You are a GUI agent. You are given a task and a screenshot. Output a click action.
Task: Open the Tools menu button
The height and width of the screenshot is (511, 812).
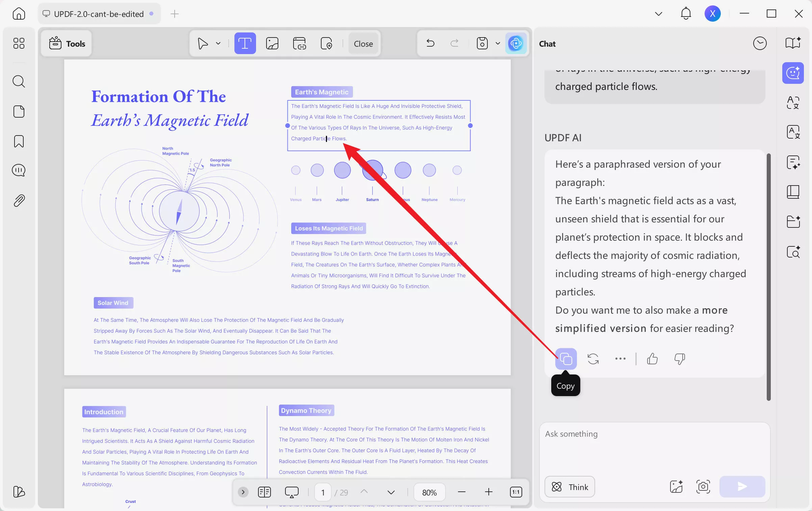(x=67, y=44)
